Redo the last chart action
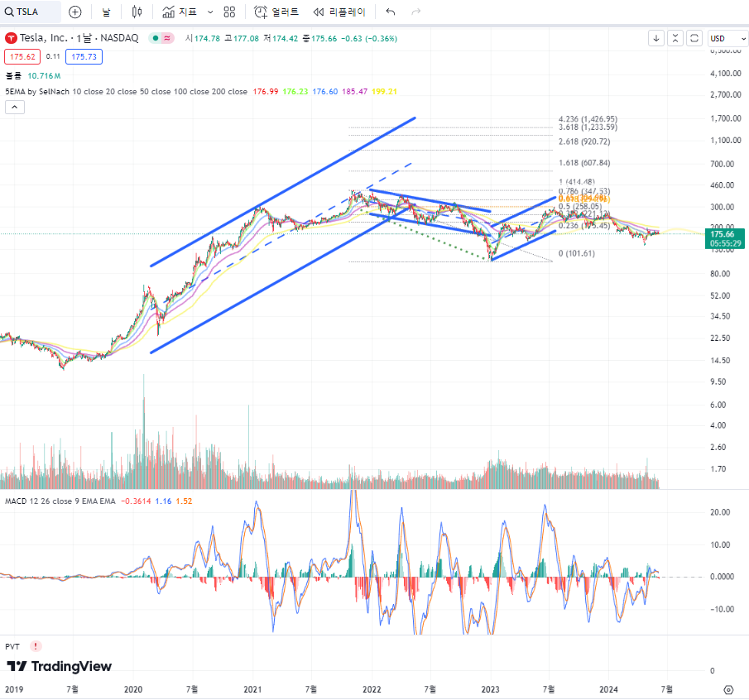 point(416,12)
